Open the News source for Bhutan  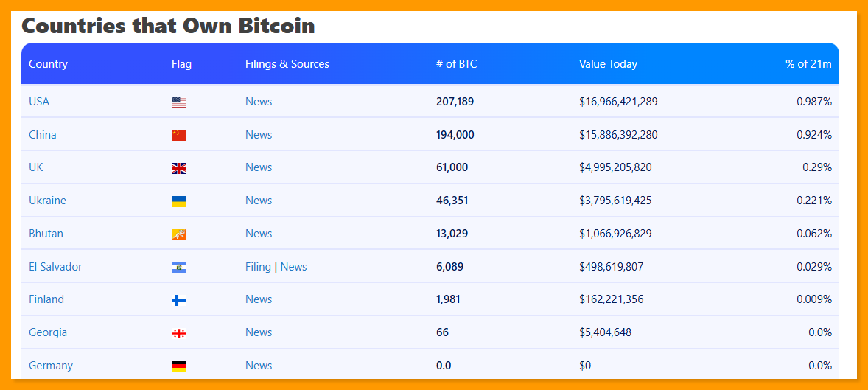[x=259, y=234]
